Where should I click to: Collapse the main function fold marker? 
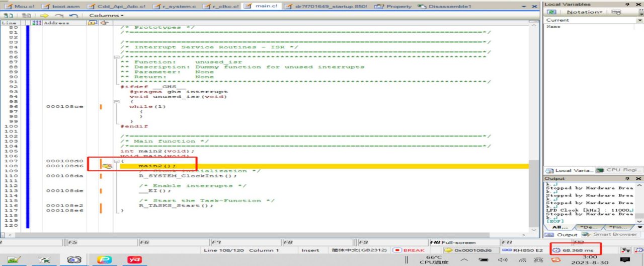pos(117,161)
